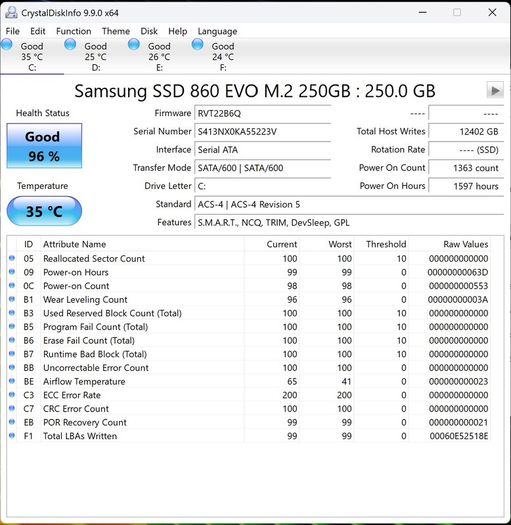Click the Standard field ACS-4 Revision 5
The height and width of the screenshot is (525, 511).
point(349,204)
